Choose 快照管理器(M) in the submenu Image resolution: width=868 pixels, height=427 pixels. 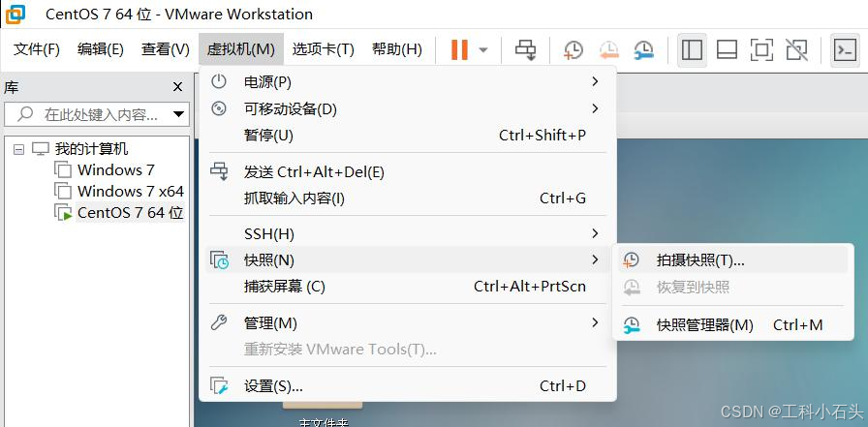pyautogui.click(x=733, y=325)
